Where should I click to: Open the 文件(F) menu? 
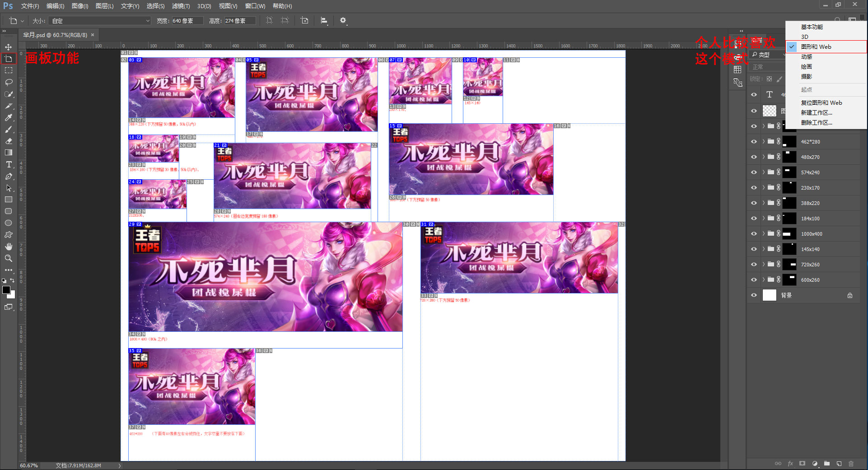(x=30, y=6)
